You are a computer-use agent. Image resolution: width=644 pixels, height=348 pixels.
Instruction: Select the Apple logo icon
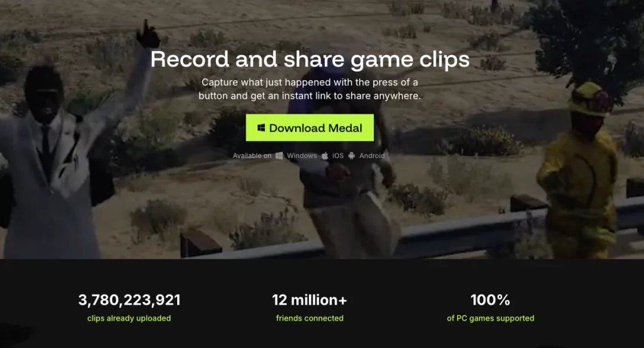pyautogui.click(x=325, y=156)
